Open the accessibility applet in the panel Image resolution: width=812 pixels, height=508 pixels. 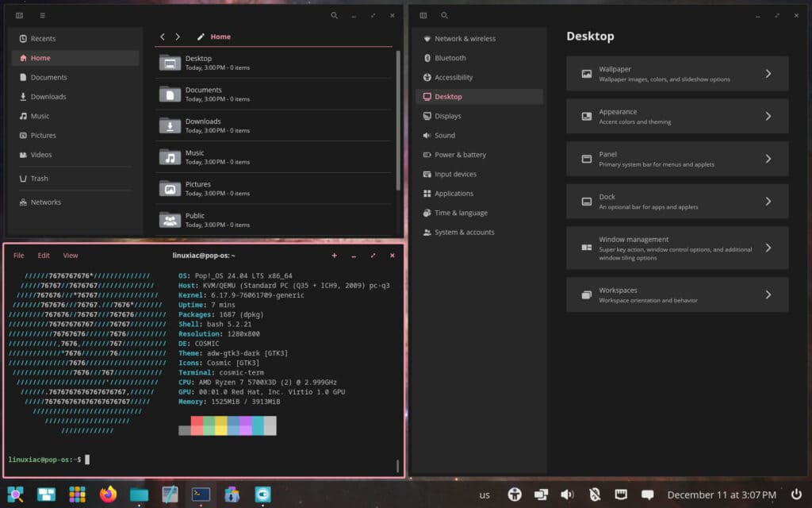tap(514, 493)
